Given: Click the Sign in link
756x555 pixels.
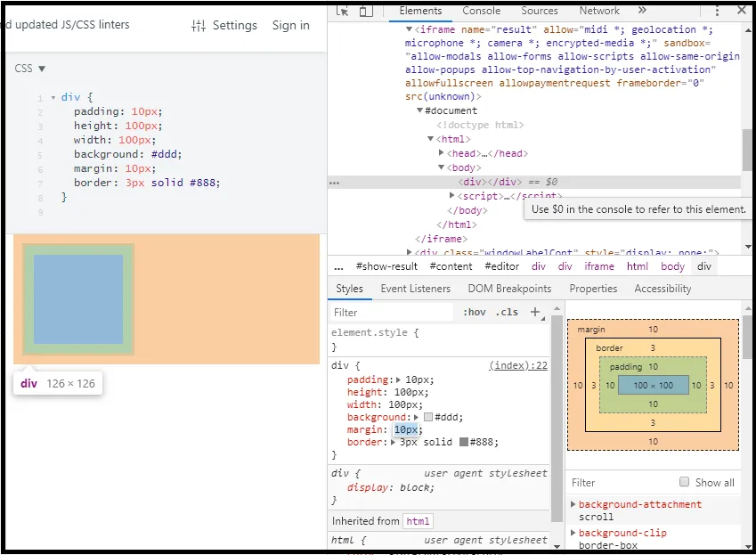Looking at the screenshot, I should click(x=290, y=25).
